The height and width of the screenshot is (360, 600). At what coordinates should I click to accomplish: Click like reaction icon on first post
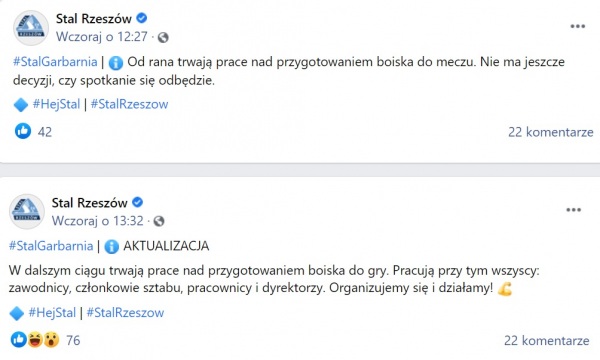23,131
